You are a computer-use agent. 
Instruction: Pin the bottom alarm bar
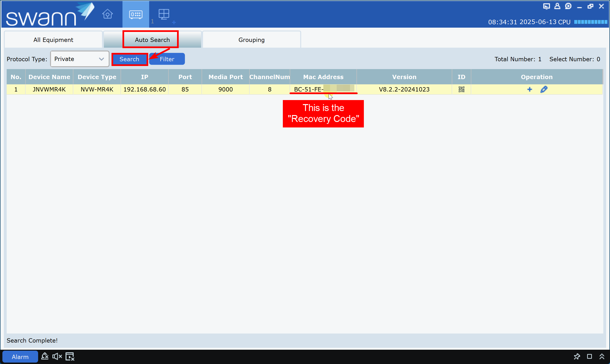click(x=577, y=356)
